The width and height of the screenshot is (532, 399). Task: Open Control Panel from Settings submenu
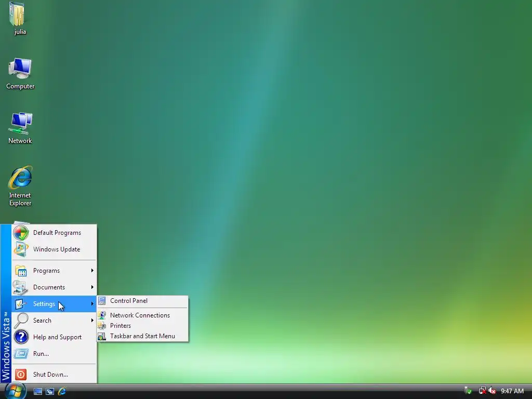142,301
